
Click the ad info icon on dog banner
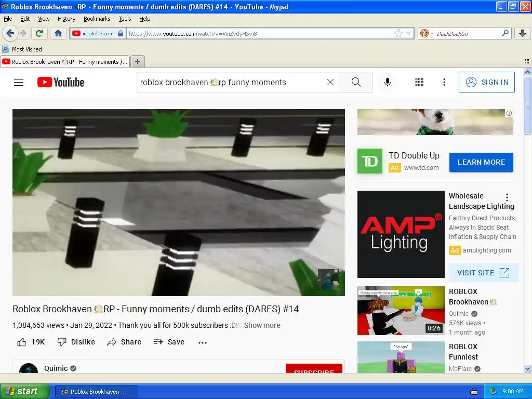click(x=509, y=113)
